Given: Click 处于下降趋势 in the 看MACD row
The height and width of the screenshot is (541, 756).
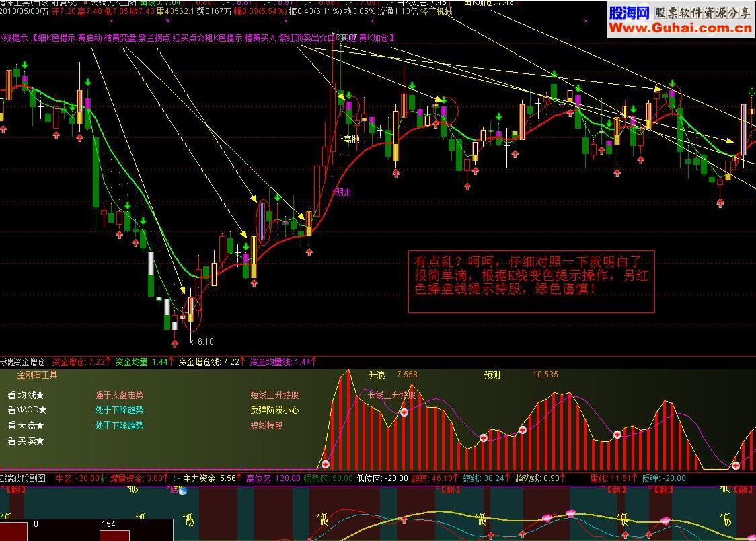Looking at the screenshot, I should 119,410.
